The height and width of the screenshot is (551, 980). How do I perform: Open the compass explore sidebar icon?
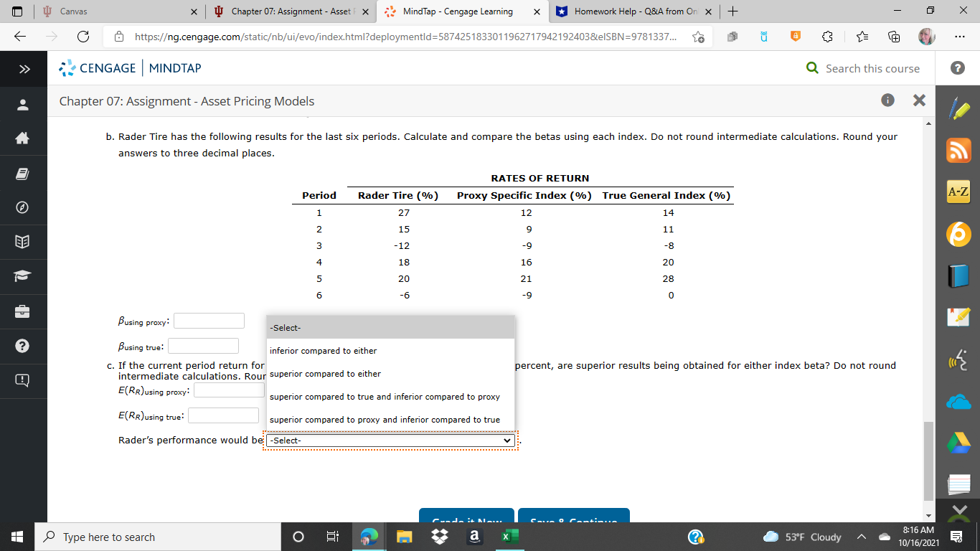point(24,208)
